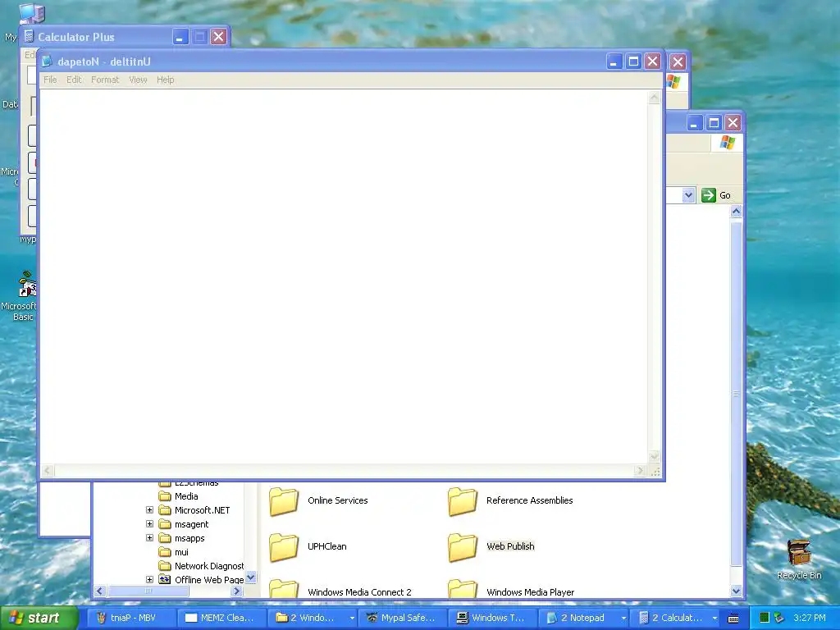840x630 pixels.
Task: Minimize the Calculator Plus window
Action: click(180, 37)
